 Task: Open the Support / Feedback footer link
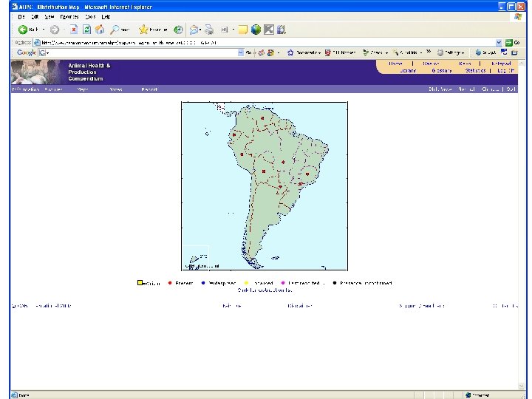click(422, 306)
